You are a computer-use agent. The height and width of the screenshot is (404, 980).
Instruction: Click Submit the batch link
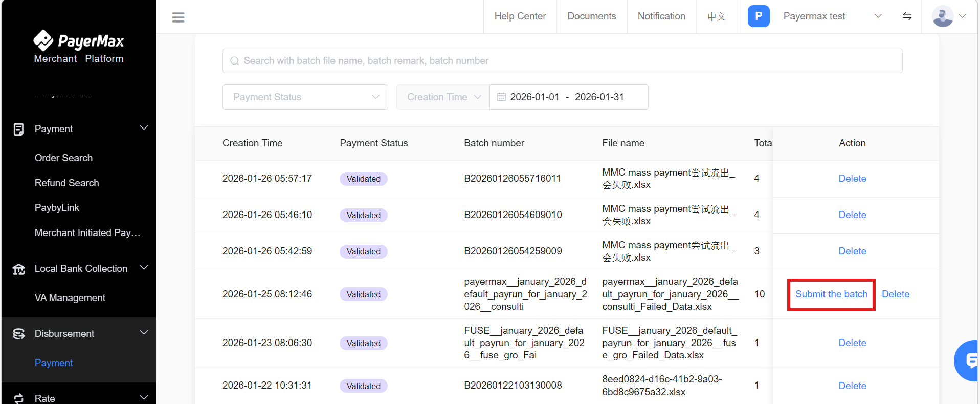point(831,294)
